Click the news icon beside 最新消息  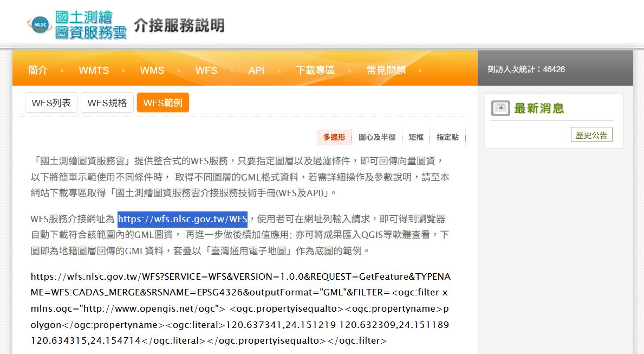[500, 108]
